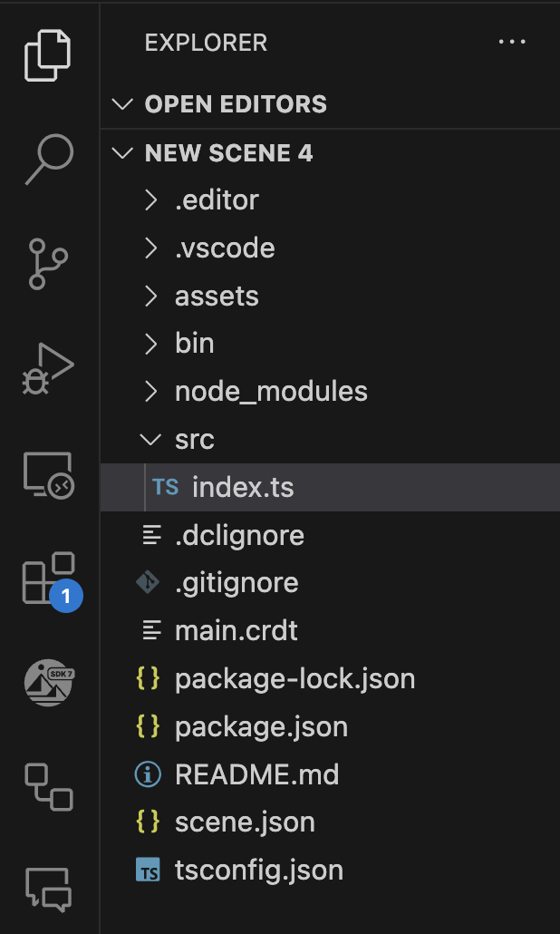Expand the assets folder
Image resolution: width=560 pixels, height=934 pixels.
point(216,297)
